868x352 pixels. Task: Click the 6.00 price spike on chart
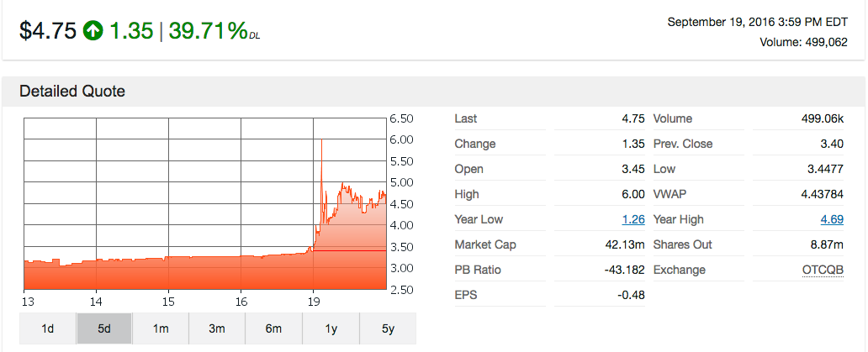click(x=322, y=141)
